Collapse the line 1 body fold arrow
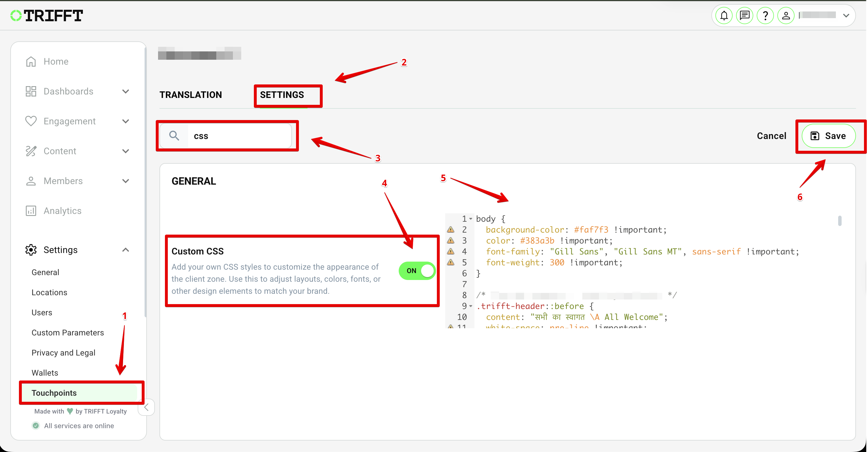 tap(471, 219)
